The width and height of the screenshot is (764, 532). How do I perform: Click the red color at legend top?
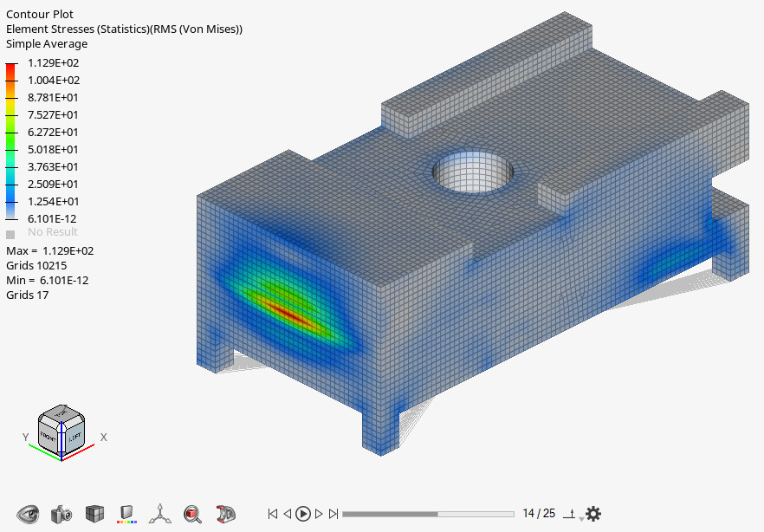(10, 68)
